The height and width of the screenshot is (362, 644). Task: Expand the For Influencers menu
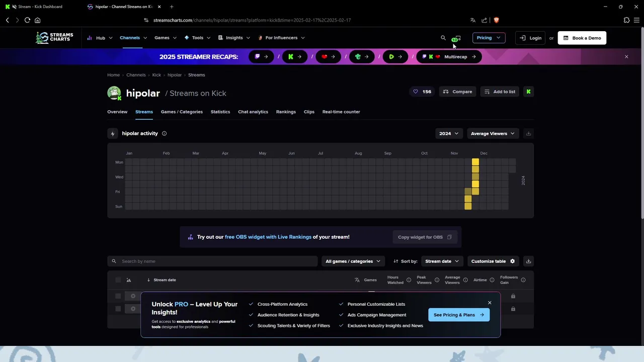click(x=281, y=38)
